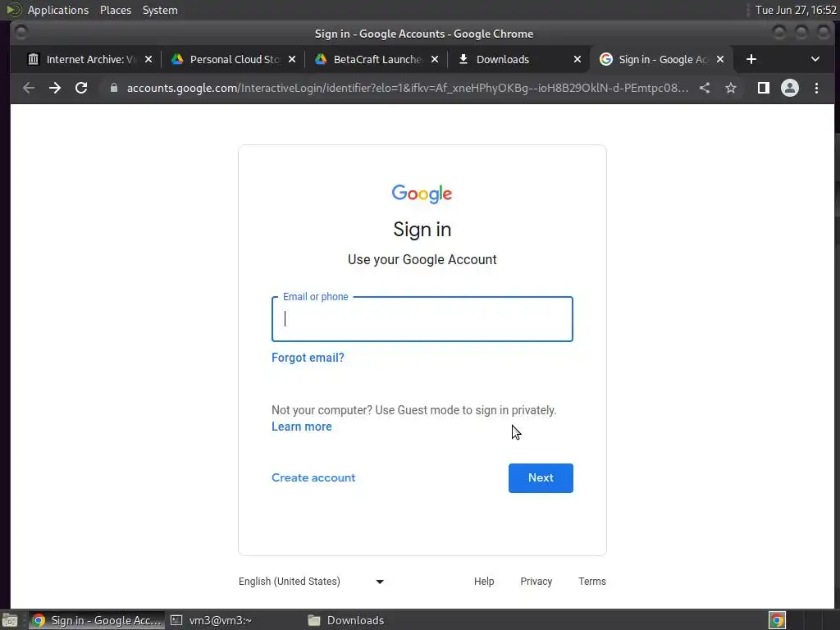Click the Google logo

422,194
